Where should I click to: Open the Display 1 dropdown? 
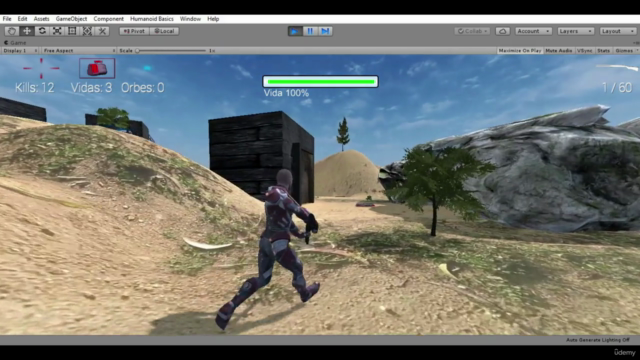[20, 51]
